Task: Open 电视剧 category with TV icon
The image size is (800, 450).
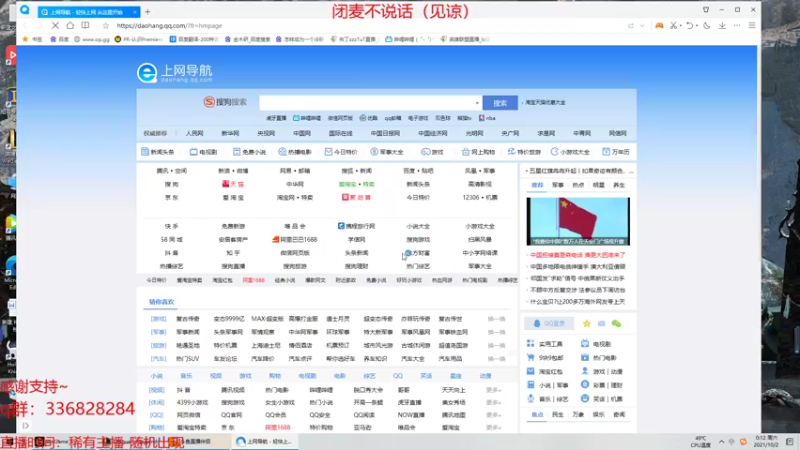Action: pyautogui.click(x=203, y=152)
